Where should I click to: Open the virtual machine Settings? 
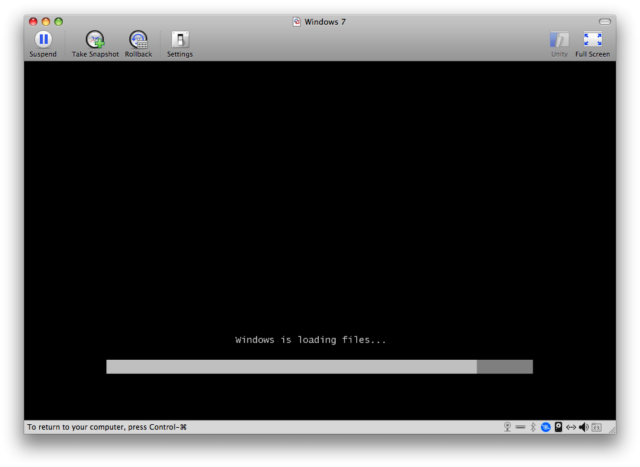coord(180,44)
